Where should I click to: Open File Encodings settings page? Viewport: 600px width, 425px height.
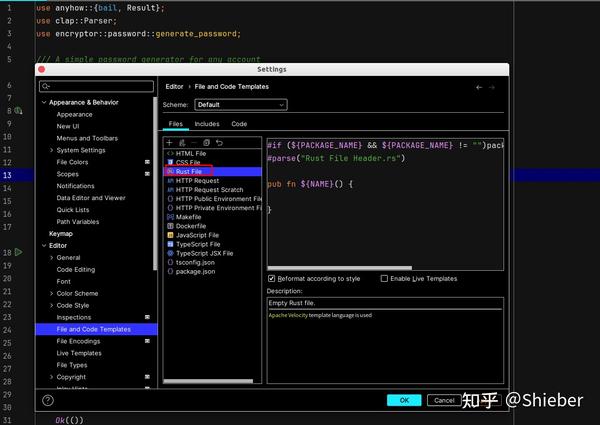(78, 341)
